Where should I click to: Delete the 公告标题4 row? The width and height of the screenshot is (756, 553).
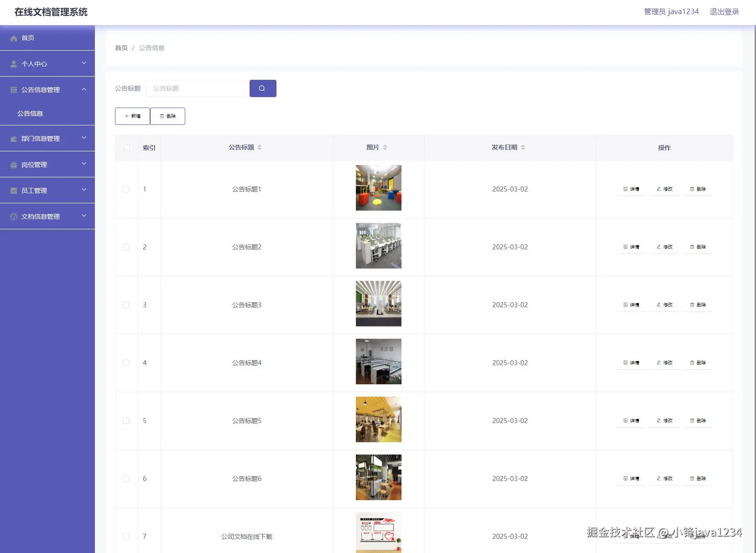(x=698, y=363)
